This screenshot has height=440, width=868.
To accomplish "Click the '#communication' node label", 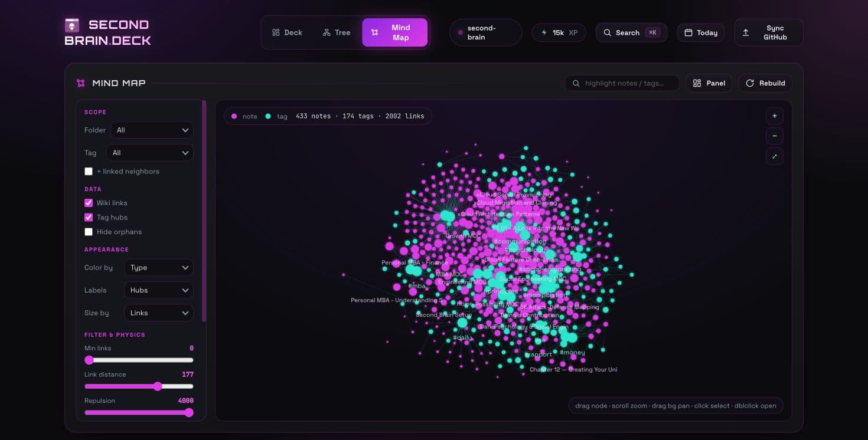I will coord(520,241).
